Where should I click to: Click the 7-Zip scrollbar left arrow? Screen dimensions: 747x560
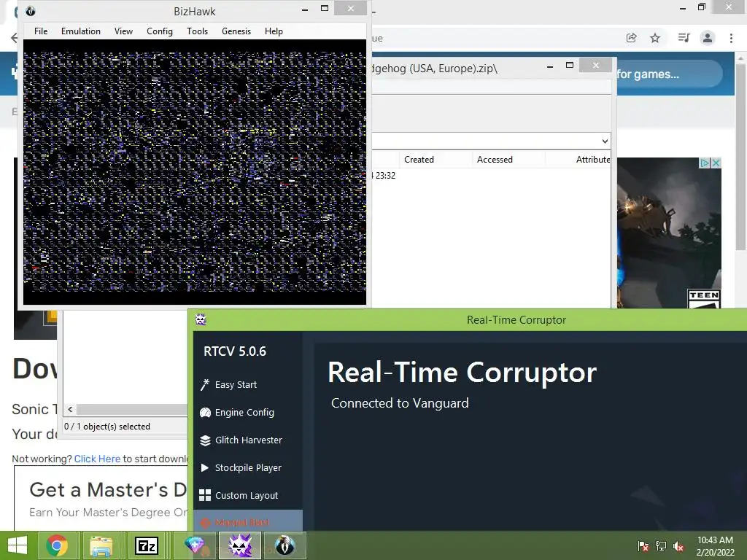(70, 410)
